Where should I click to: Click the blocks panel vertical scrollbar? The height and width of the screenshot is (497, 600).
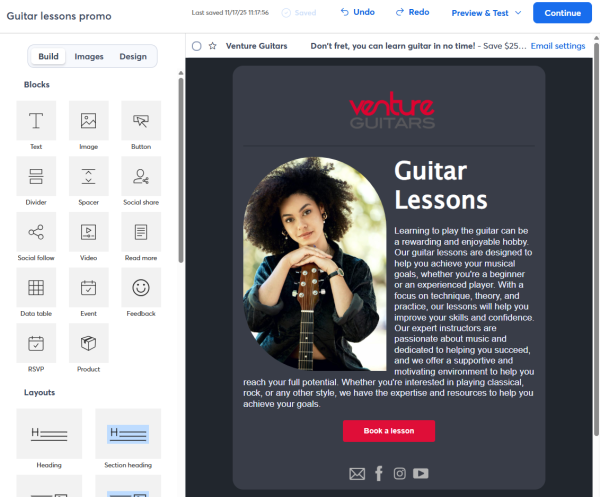[181, 170]
